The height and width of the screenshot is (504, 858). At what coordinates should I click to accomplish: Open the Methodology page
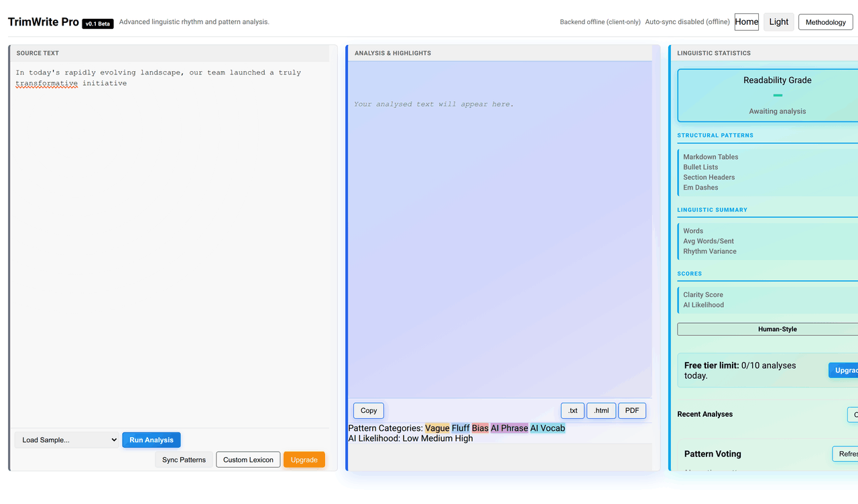coord(825,21)
